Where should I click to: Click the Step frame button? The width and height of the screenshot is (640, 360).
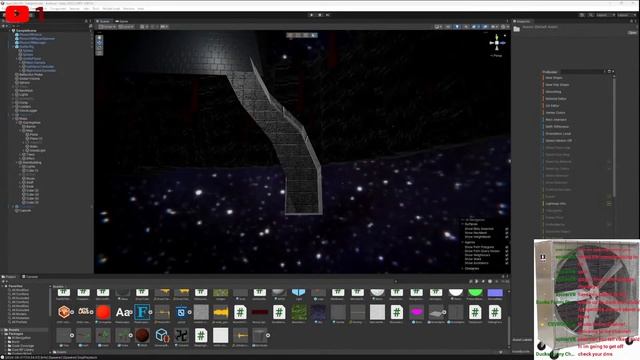(x=328, y=15)
